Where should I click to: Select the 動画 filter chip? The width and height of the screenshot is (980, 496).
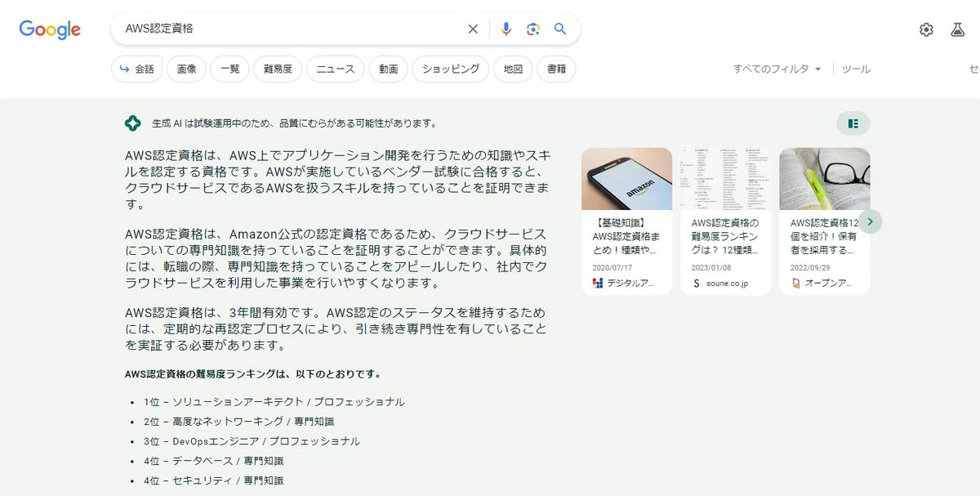coord(389,69)
